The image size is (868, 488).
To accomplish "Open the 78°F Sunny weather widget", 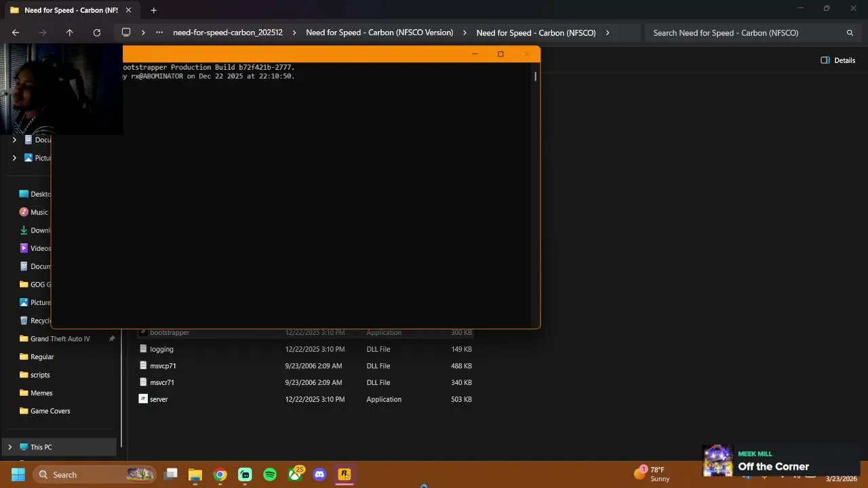I will (x=652, y=474).
